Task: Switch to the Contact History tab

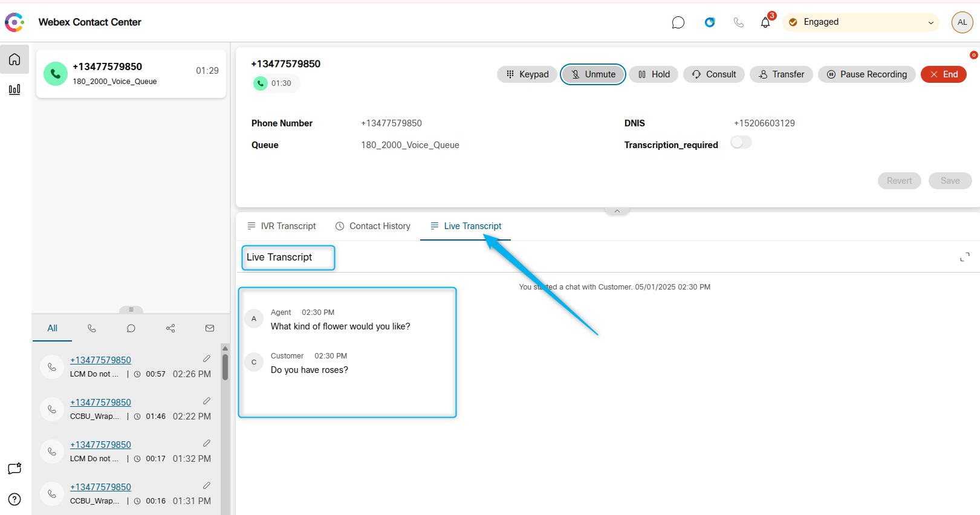Action: (373, 226)
